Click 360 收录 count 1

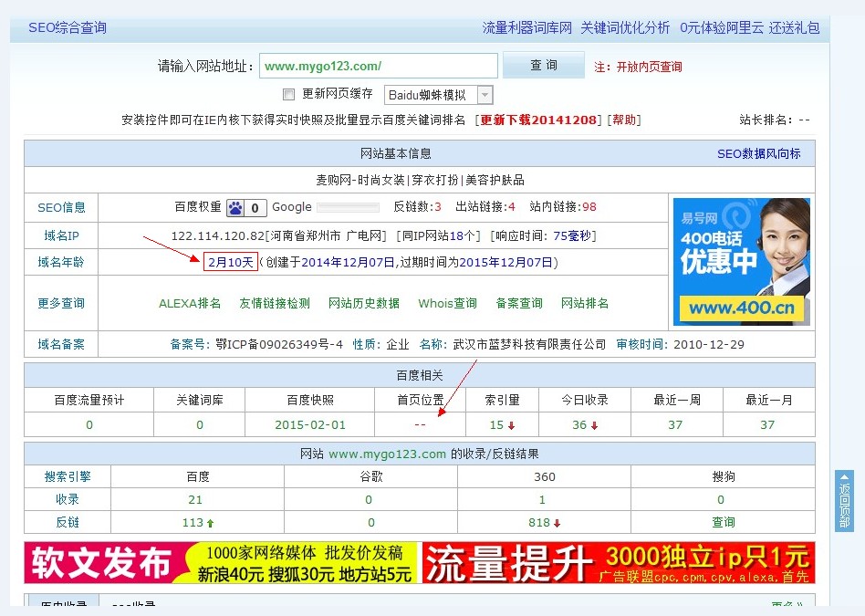click(x=542, y=500)
